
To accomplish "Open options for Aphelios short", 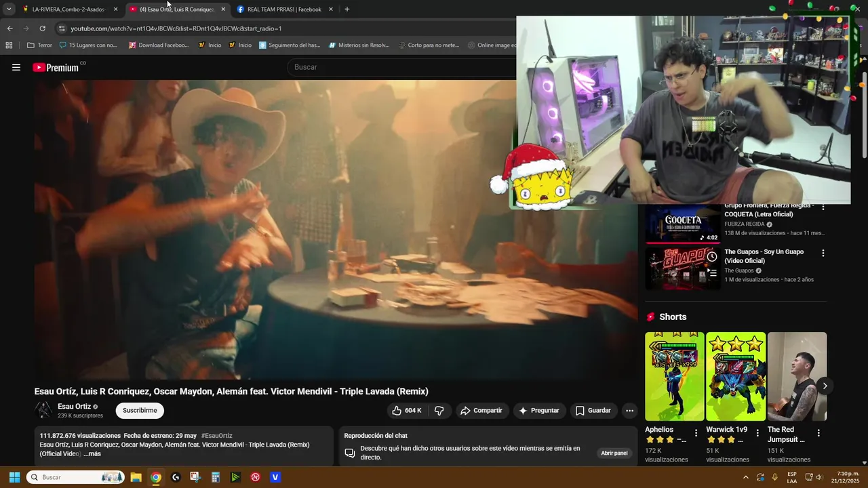I will [696, 433].
